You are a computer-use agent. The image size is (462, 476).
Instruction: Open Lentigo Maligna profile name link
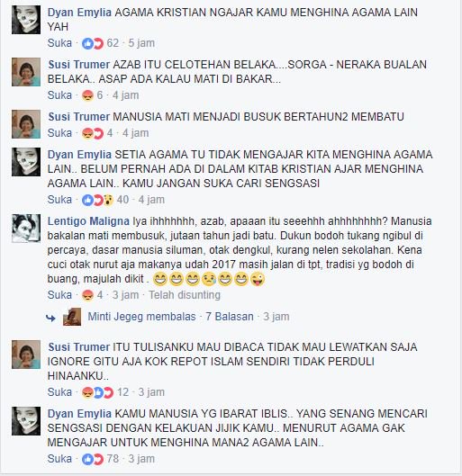click(88, 221)
